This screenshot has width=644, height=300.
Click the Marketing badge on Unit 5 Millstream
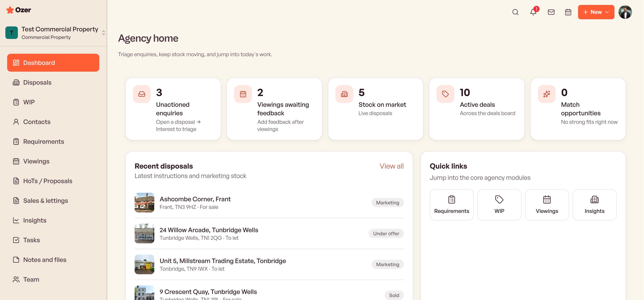(388, 264)
